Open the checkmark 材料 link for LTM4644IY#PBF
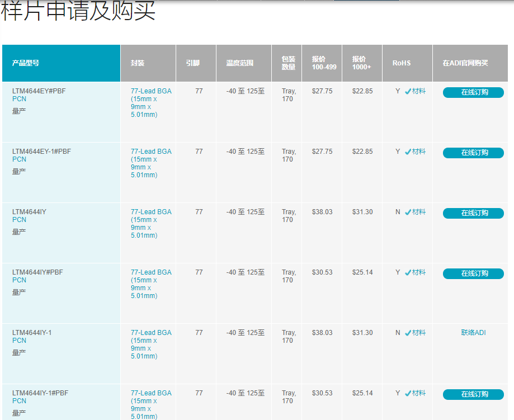This screenshot has width=514, height=420. pyautogui.click(x=415, y=272)
